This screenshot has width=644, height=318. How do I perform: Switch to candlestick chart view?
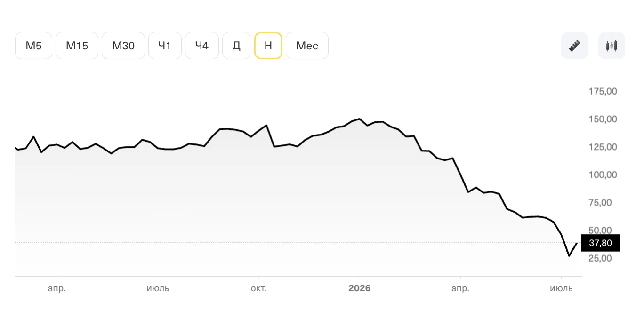612,46
